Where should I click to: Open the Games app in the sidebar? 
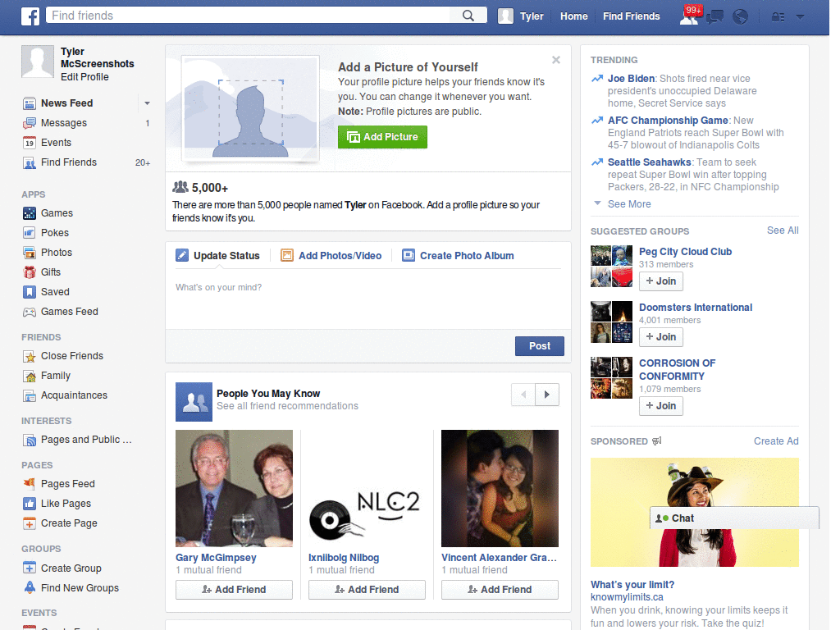tap(28, 212)
